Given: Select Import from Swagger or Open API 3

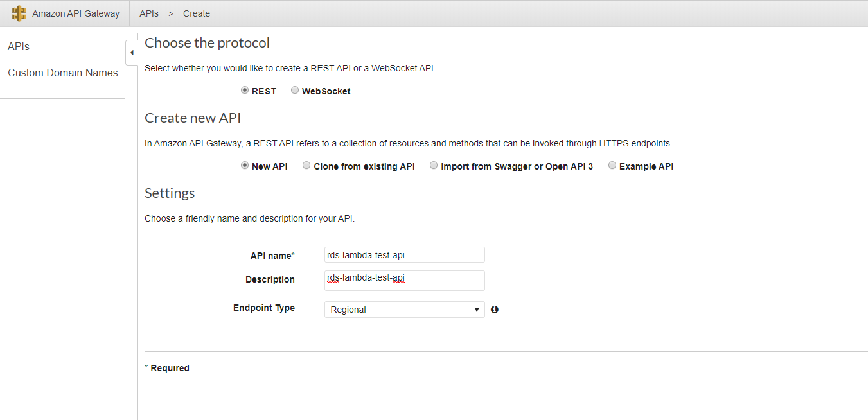Looking at the screenshot, I should 434,166.
